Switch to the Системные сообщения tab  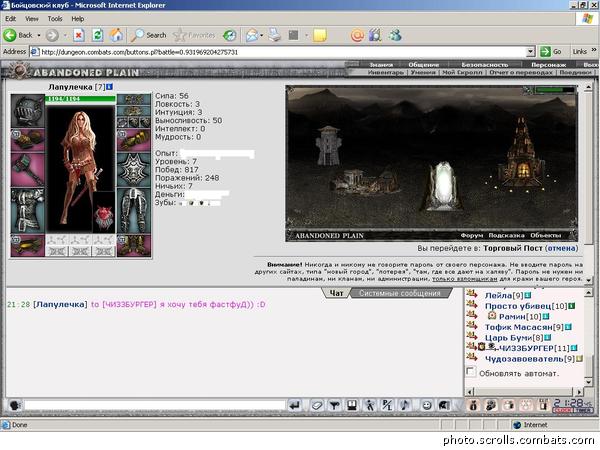[400, 293]
